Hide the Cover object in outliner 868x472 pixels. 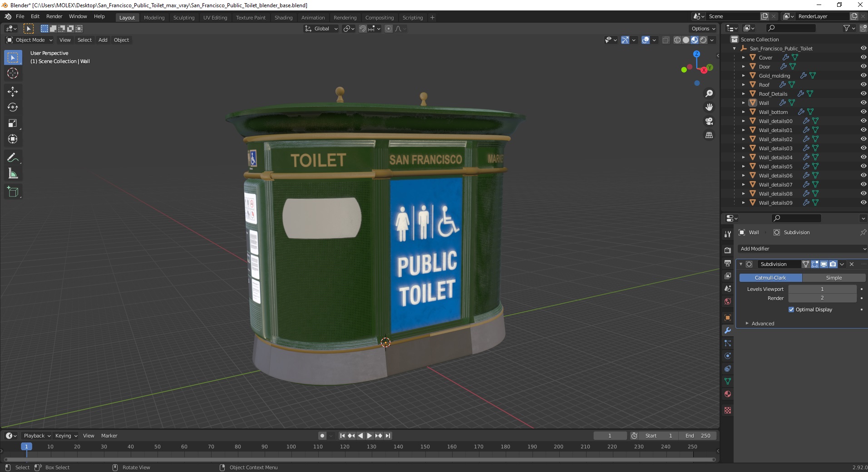(x=863, y=57)
